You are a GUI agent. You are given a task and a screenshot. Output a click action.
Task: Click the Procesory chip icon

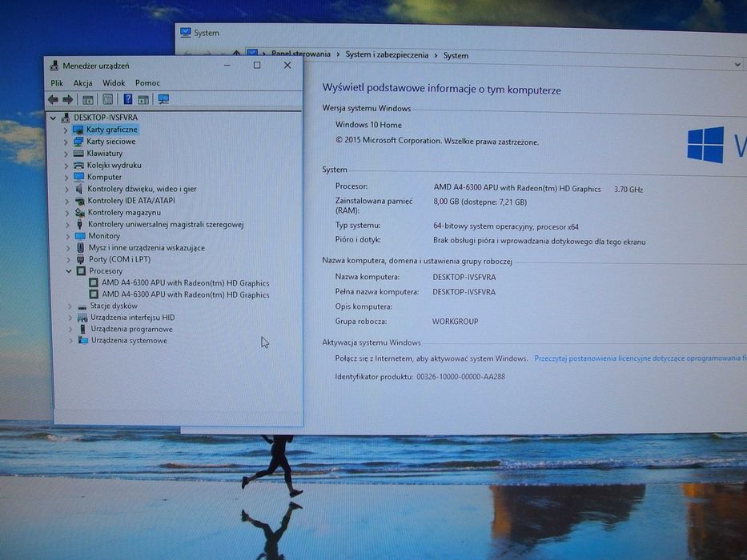click(x=81, y=271)
